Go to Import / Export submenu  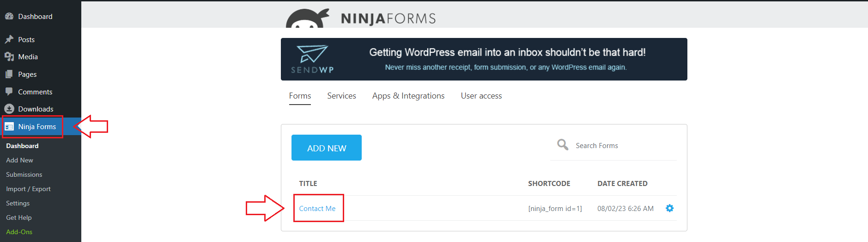(x=28, y=189)
